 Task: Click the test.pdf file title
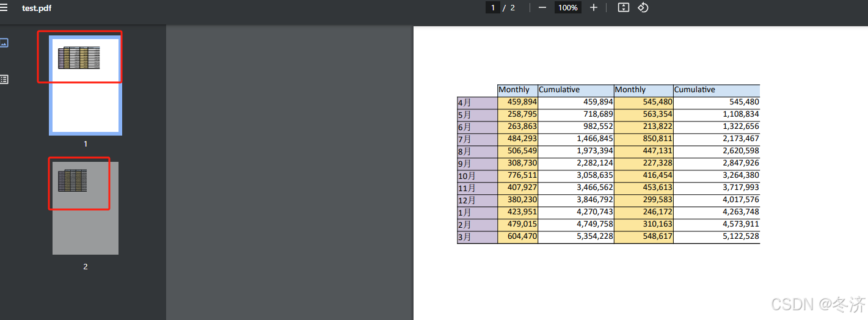(37, 8)
